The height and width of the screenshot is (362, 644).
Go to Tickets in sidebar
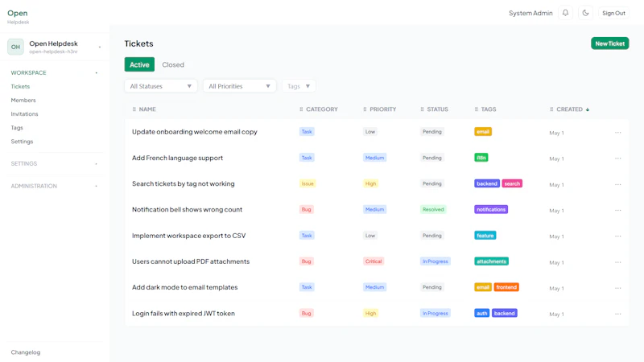[x=21, y=87]
